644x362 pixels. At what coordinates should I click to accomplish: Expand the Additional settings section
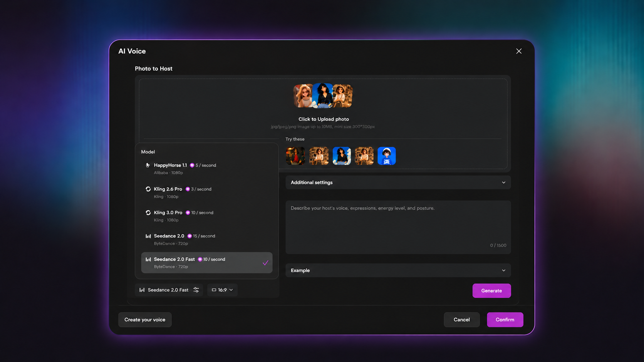(x=398, y=183)
